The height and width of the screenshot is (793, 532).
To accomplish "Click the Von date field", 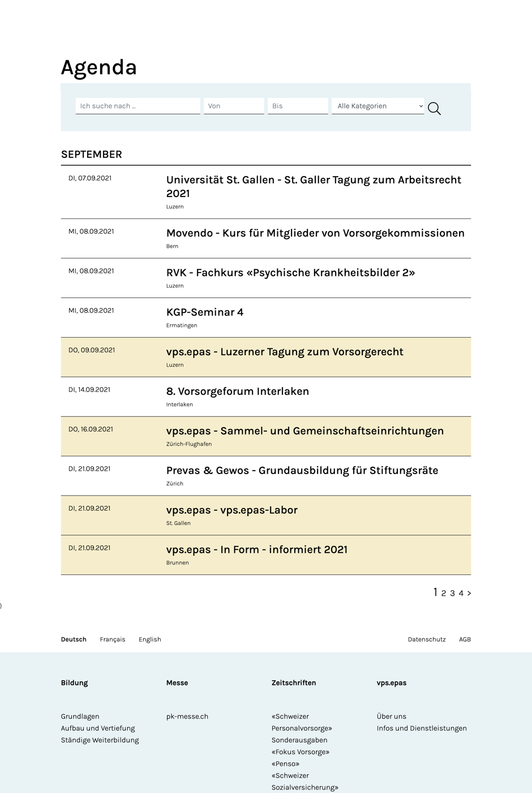I will 234,106.
